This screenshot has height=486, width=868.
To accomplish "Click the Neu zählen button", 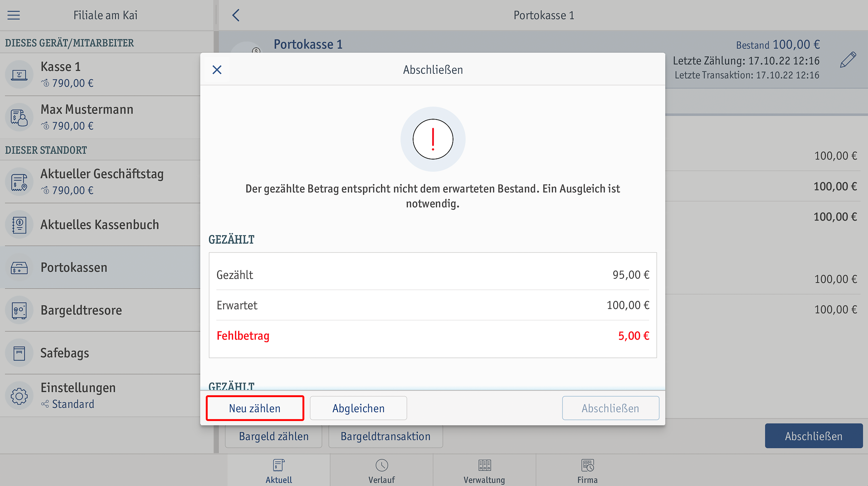I will pyautogui.click(x=255, y=408).
